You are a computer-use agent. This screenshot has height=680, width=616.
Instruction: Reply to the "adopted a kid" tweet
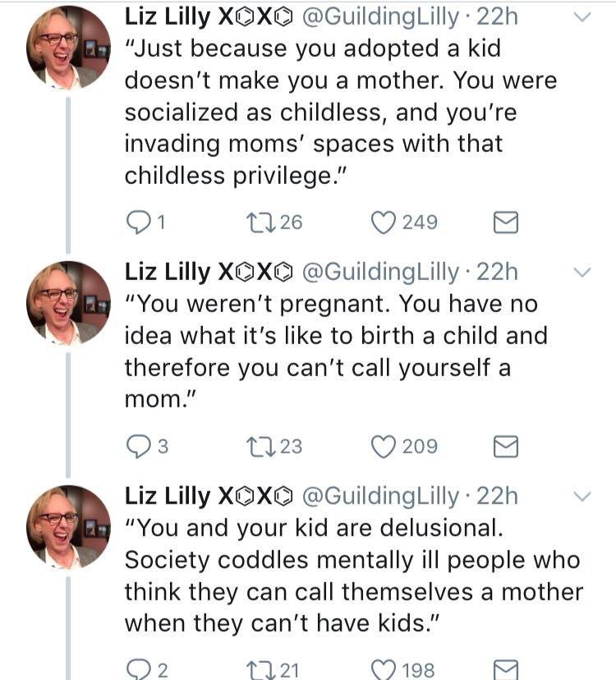point(140,223)
